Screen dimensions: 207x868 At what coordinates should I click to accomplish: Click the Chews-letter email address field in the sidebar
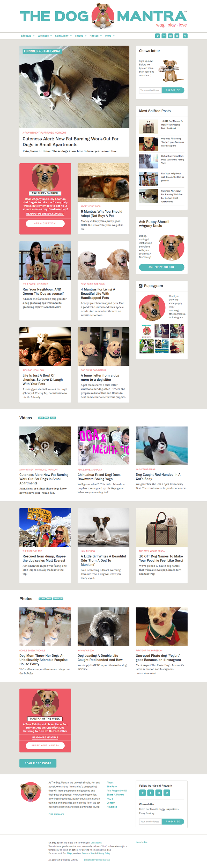point(150,90)
